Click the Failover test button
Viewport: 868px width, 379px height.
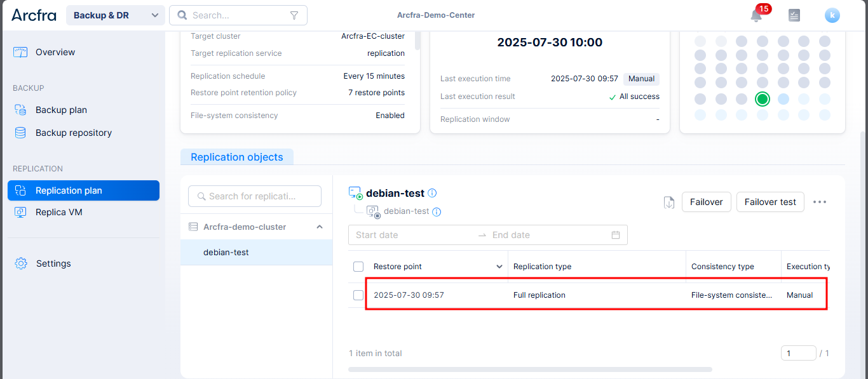tap(770, 202)
